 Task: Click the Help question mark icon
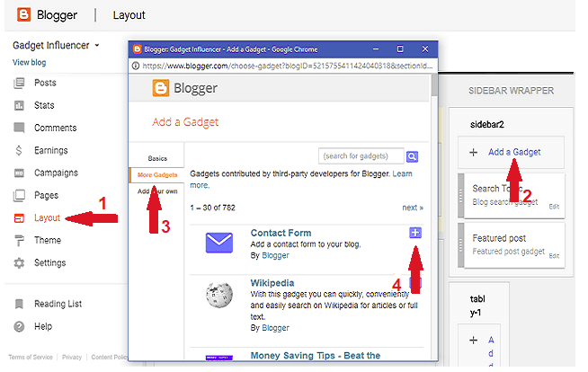19,327
